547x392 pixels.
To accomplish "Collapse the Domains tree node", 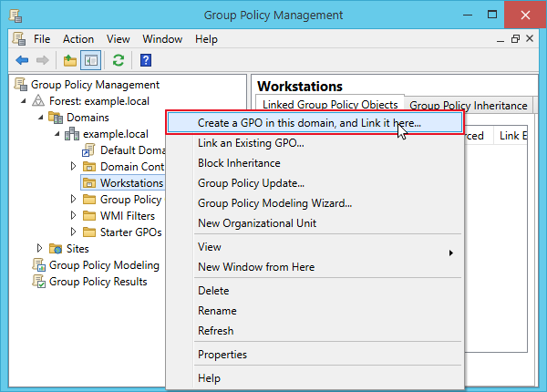I will coord(40,118).
